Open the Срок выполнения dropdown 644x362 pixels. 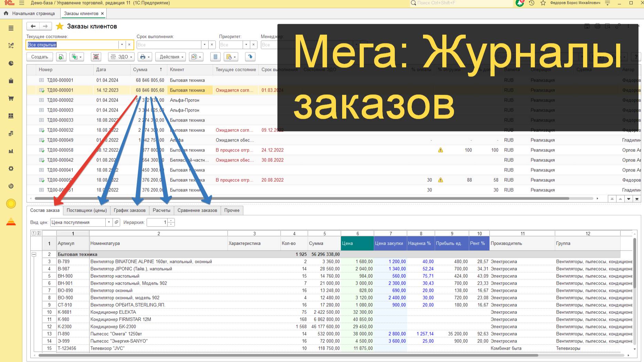[x=204, y=45]
